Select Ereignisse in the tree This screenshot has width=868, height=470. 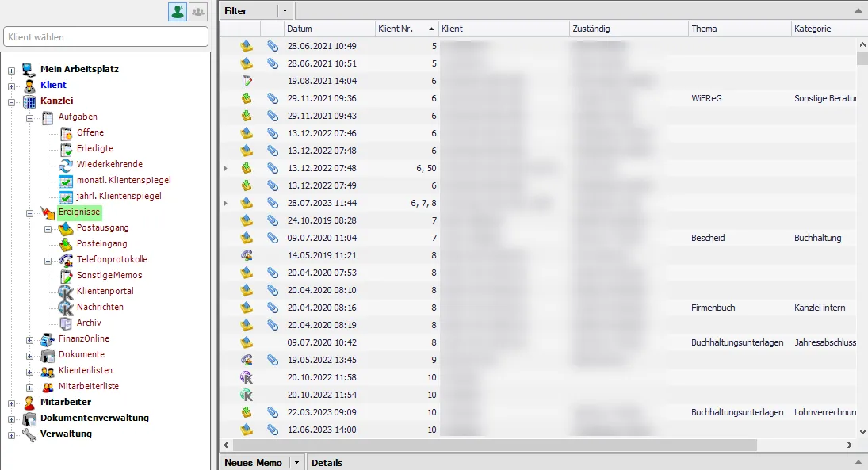[79, 212]
